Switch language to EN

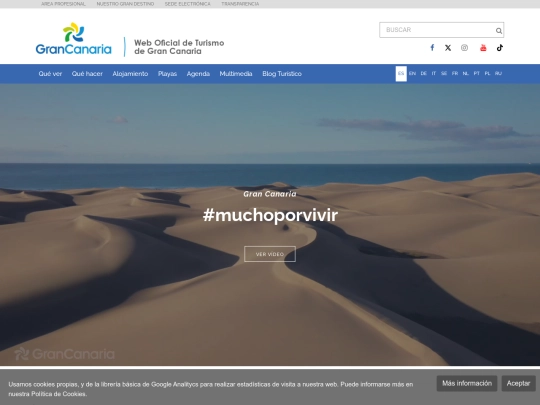click(x=412, y=74)
